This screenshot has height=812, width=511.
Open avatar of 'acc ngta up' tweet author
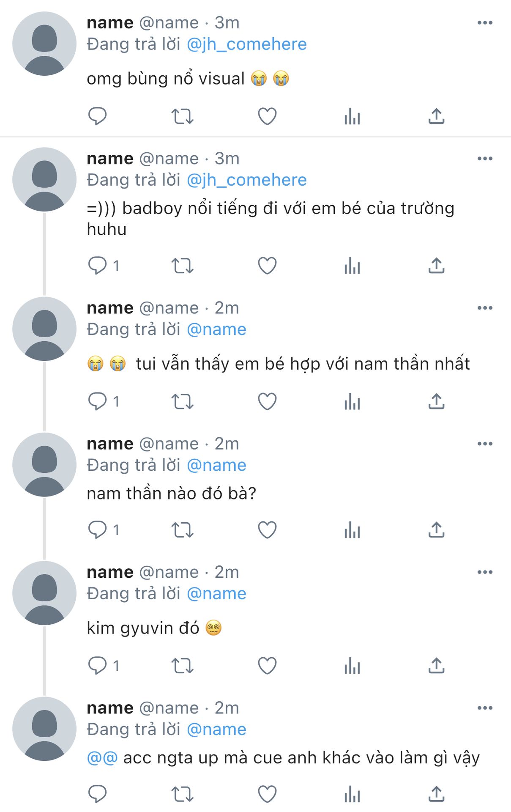point(44,729)
